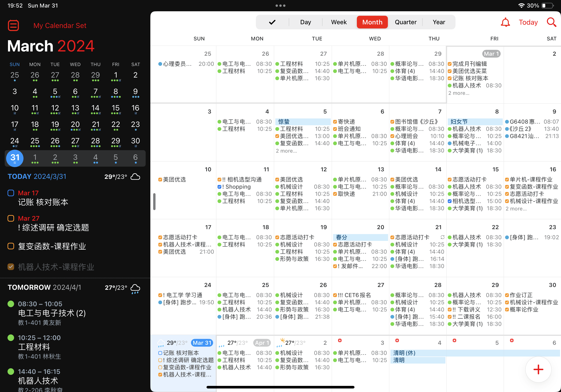Image resolution: width=561 pixels, height=392 pixels.
Task: Select the checkmark tasks view segment
Action: [x=272, y=22]
